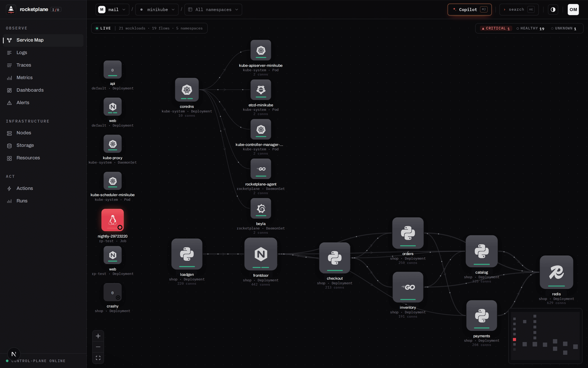
Task: Open the Runs page
Action: coord(43,201)
